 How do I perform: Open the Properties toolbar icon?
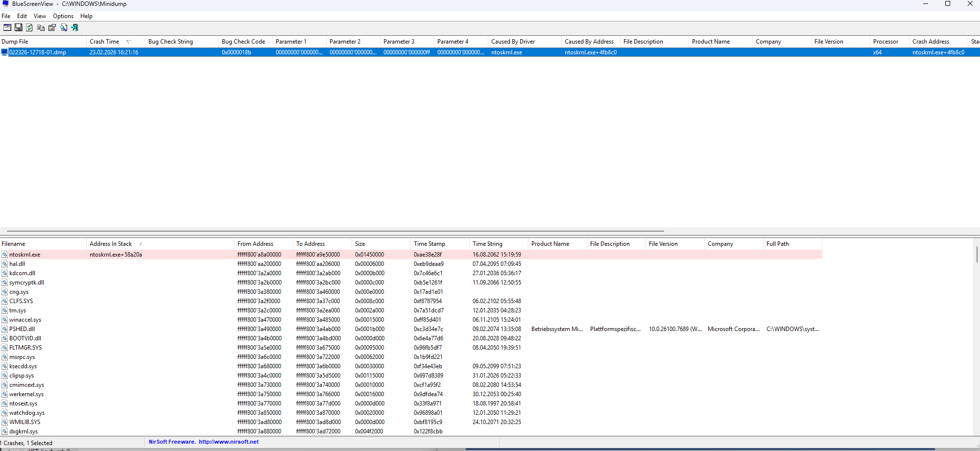coord(52,27)
